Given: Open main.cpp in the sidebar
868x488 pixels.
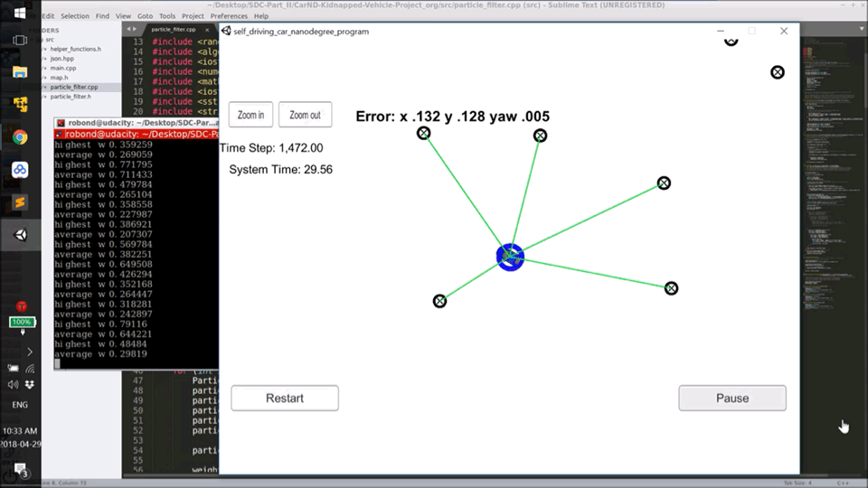Looking at the screenshot, I should [63, 68].
